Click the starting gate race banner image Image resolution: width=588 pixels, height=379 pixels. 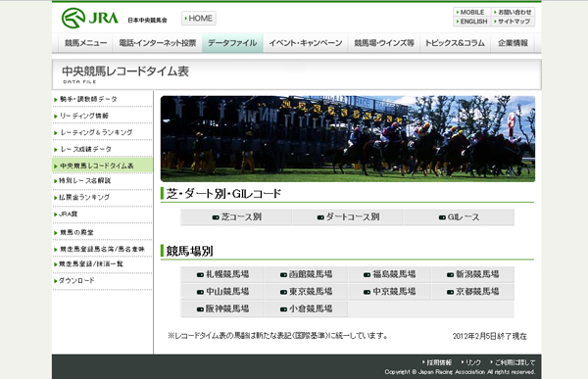[x=348, y=139]
